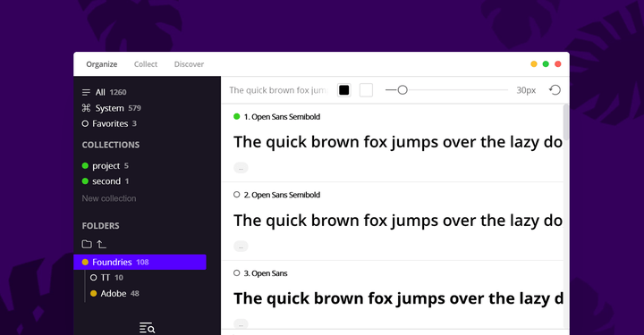644x335 pixels.
Task: Open the project collection
Action: [x=106, y=165]
